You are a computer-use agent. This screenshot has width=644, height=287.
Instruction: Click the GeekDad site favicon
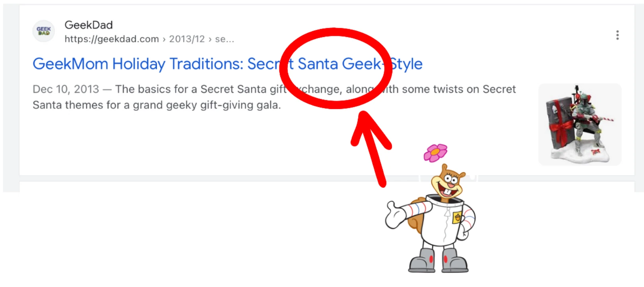(44, 31)
